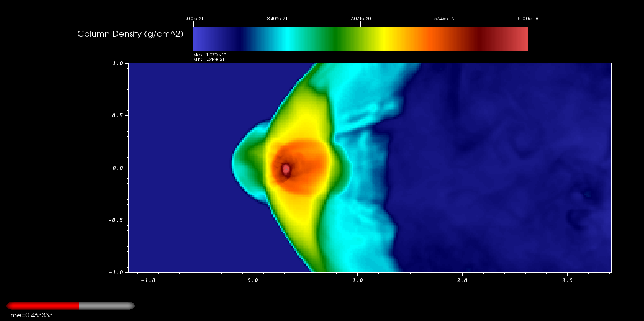Click the 5.000e-18 colorbar tick label

[x=528, y=19]
